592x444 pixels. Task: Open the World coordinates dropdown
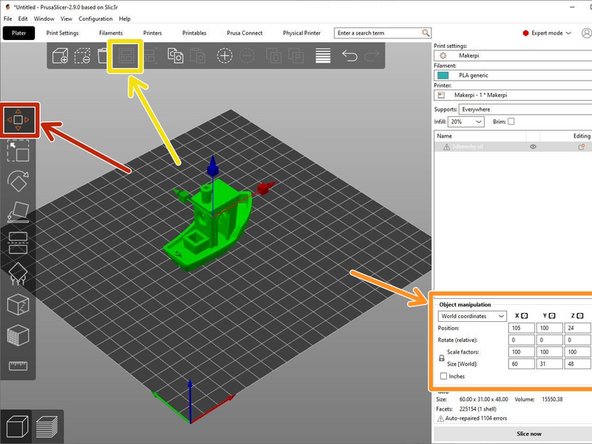(472, 316)
